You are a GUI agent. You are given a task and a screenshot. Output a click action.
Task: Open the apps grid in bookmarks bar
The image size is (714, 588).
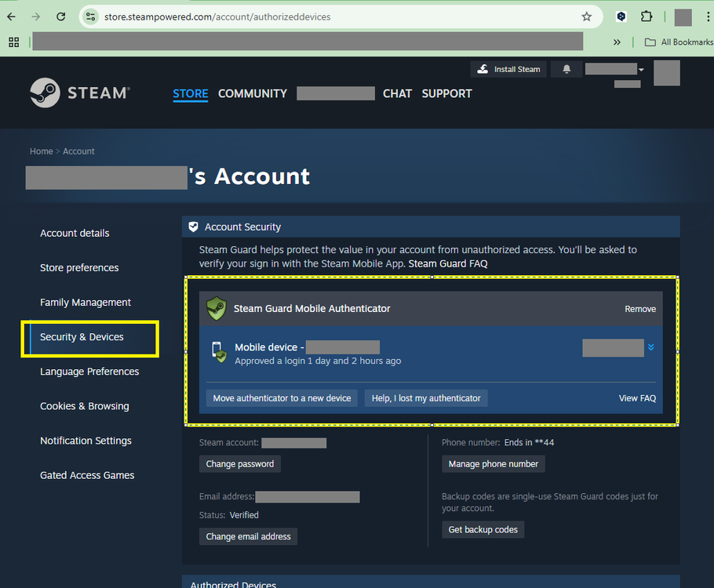click(14, 42)
